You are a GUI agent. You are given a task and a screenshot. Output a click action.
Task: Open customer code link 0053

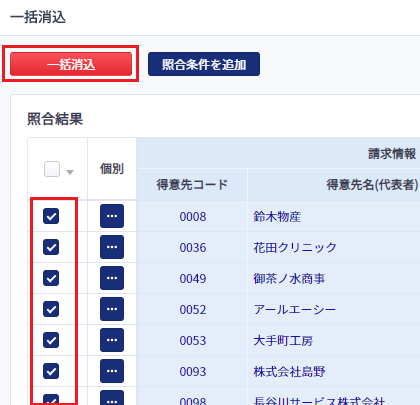point(193,341)
